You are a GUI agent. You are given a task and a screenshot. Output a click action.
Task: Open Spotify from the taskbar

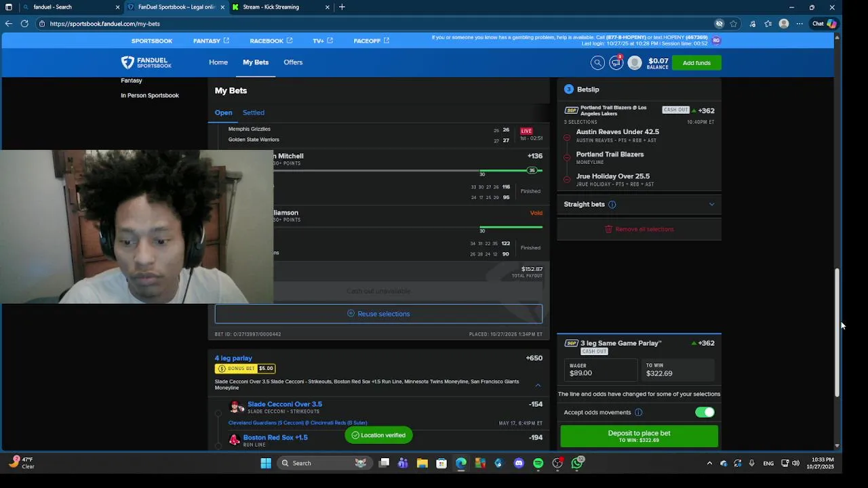tap(538, 463)
